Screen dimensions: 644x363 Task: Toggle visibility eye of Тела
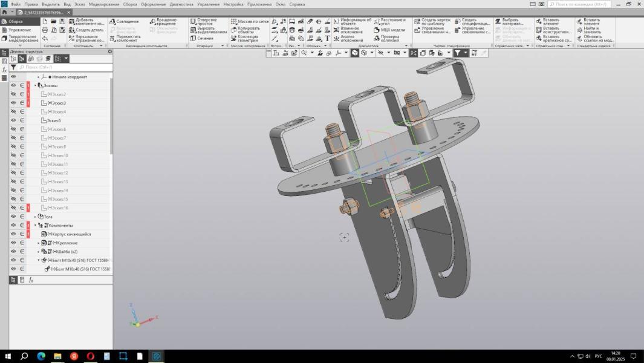pos(13,216)
